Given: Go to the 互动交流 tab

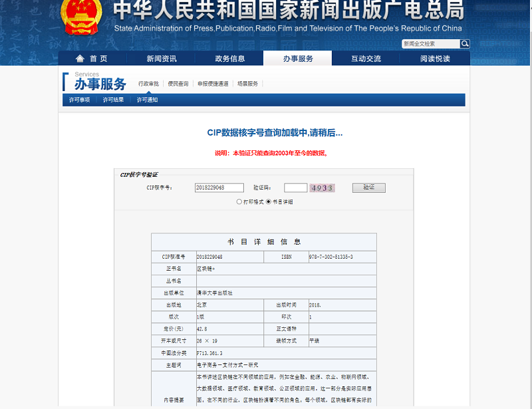Looking at the screenshot, I should pos(366,59).
